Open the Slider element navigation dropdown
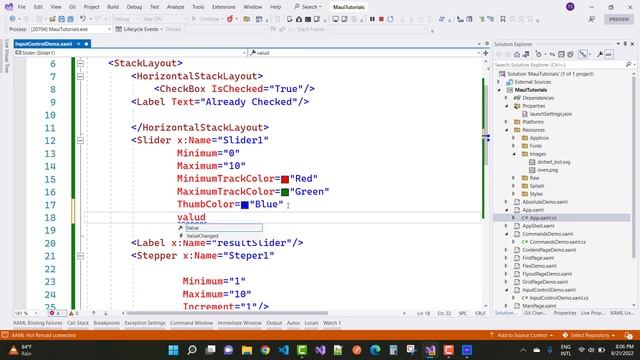Viewport: 640px width, 360px height. [x=130, y=53]
